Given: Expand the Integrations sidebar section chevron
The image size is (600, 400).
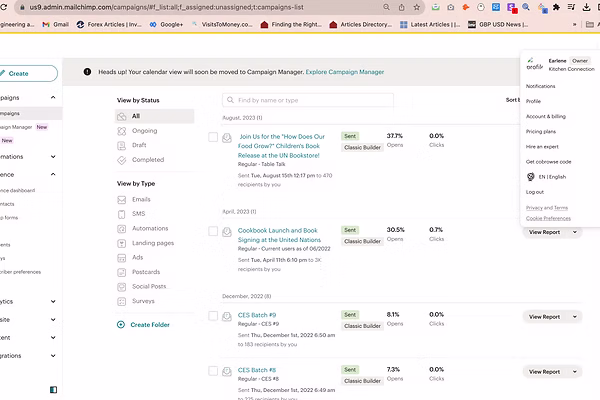Looking at the screenshot, I should point(53,356).
